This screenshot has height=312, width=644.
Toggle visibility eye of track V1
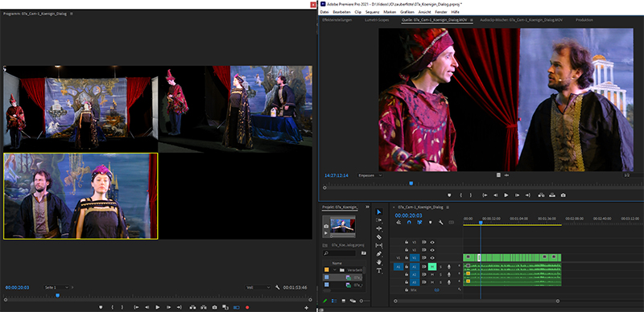pyautogui.click(x=432, y=257)
